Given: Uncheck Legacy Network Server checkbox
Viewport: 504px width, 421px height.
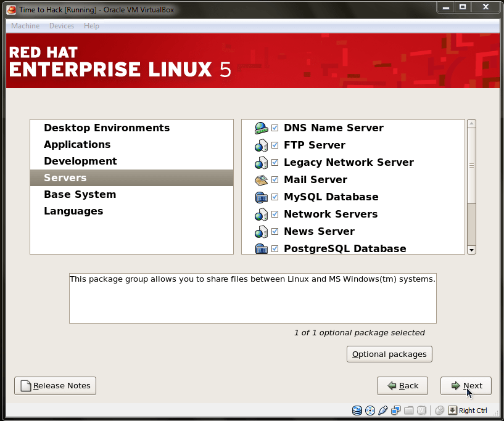Looking at the screenshot, I should (x=275, y=163).
